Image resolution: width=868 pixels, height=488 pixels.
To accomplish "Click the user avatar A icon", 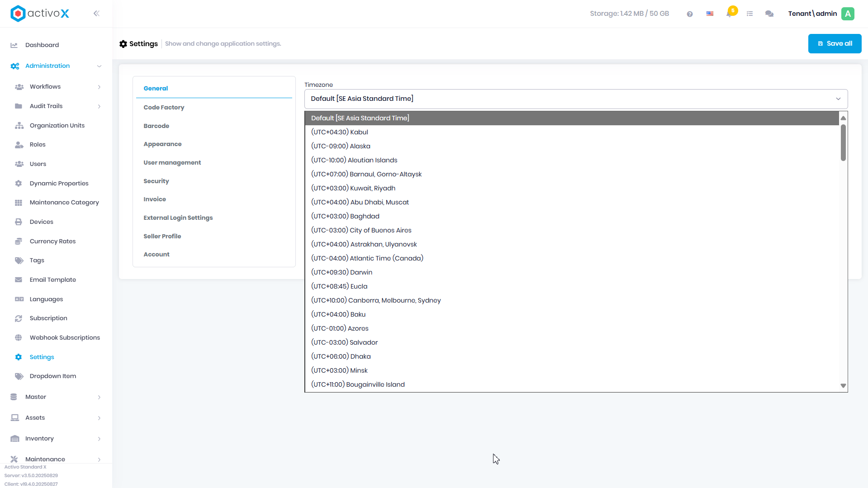I will (x=848, y=14).
